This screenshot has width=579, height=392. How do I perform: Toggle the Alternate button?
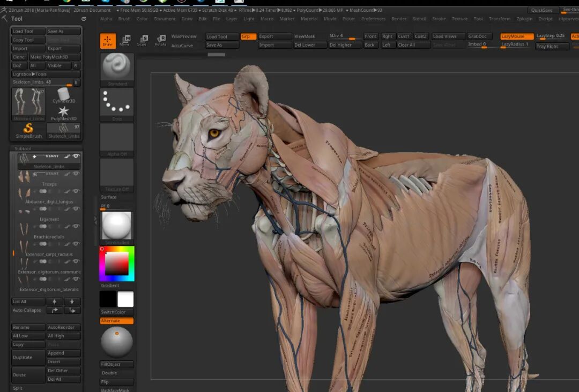click(117, 321)
